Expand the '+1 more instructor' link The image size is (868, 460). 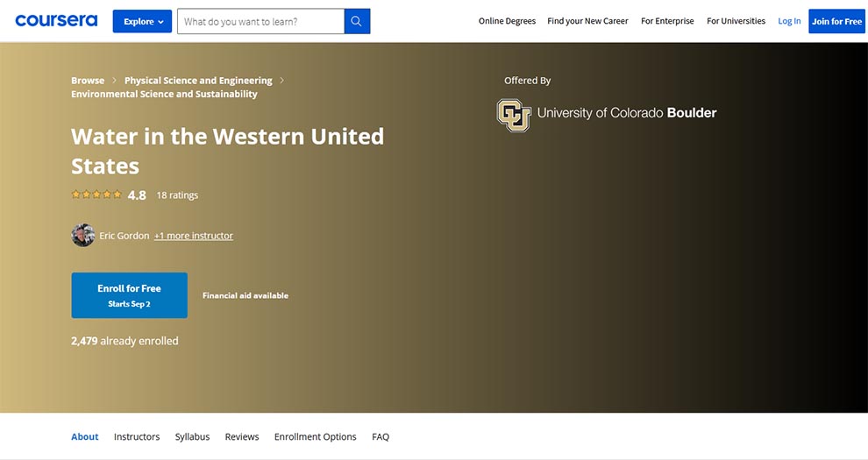click(x=194, y=236)
